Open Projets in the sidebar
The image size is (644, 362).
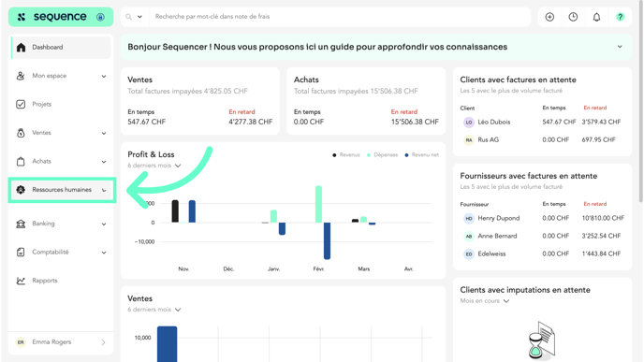pyautogui.click(x=42, y=104)
